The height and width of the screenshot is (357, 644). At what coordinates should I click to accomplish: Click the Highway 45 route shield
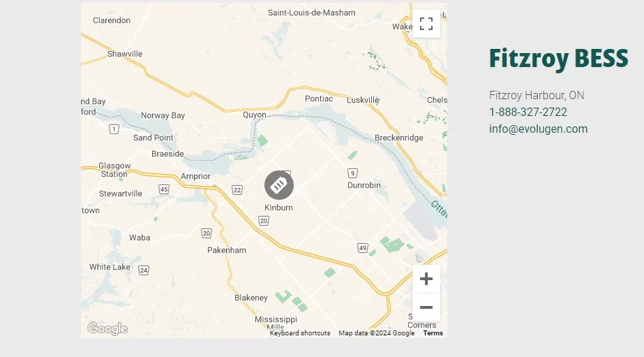163,189
